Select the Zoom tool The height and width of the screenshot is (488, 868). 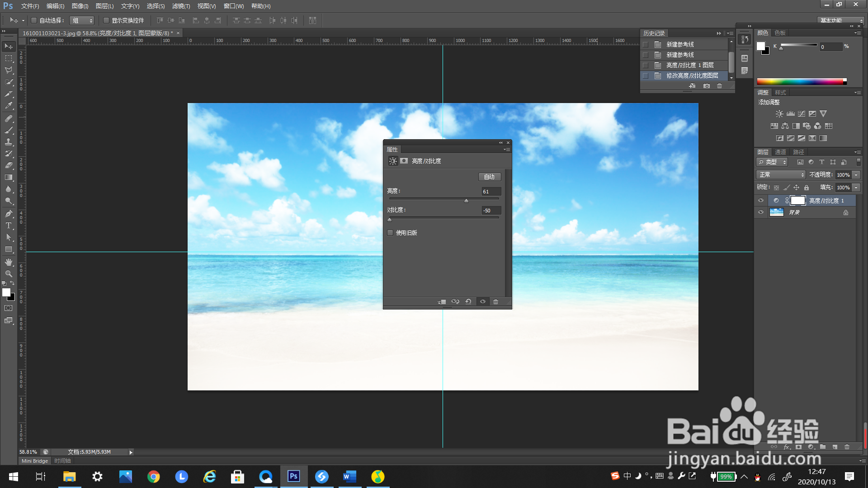(8, 274)
